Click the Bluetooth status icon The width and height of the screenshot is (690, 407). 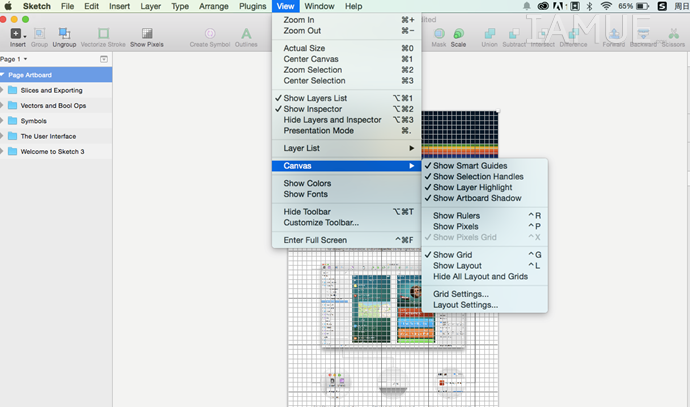click(x=590, y=6)
